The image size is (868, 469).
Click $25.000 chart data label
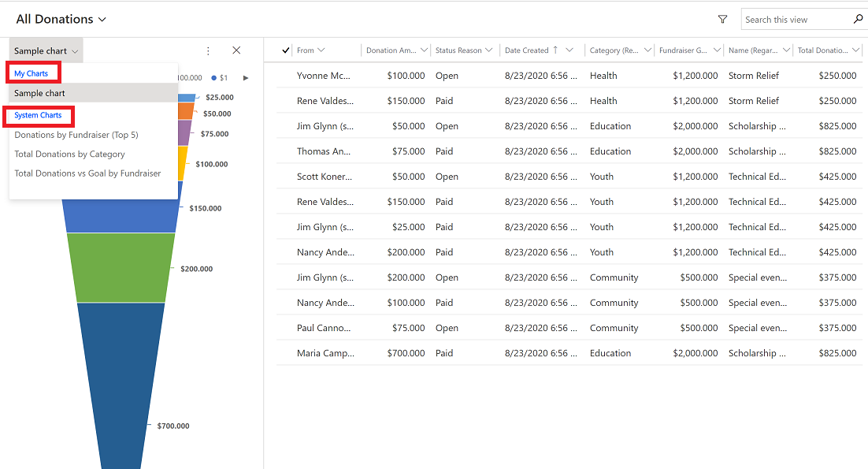(220, 98)
